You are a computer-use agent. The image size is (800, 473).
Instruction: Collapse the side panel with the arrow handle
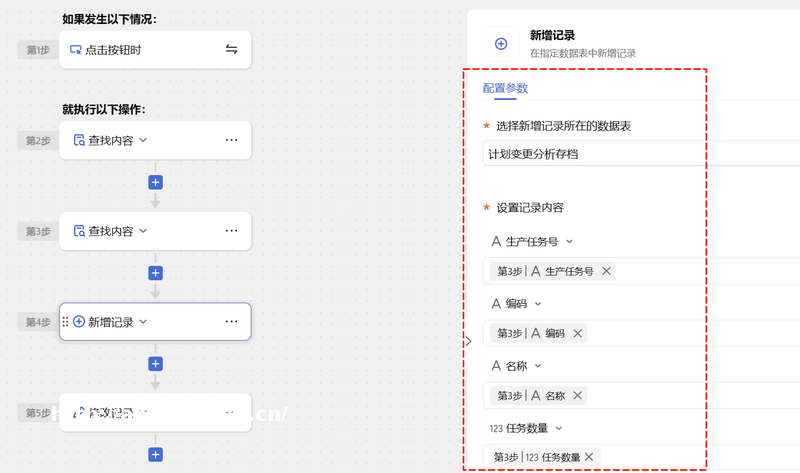468,341
